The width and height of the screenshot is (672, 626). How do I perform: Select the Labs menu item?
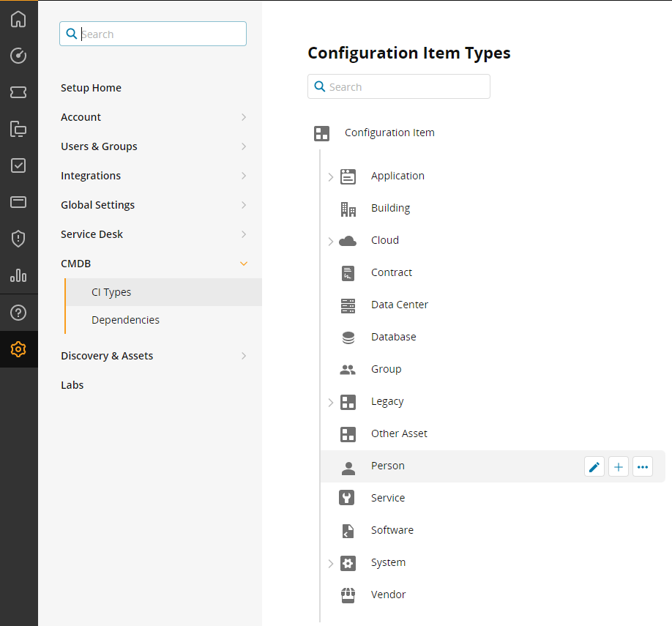click(x=72, y=385)
